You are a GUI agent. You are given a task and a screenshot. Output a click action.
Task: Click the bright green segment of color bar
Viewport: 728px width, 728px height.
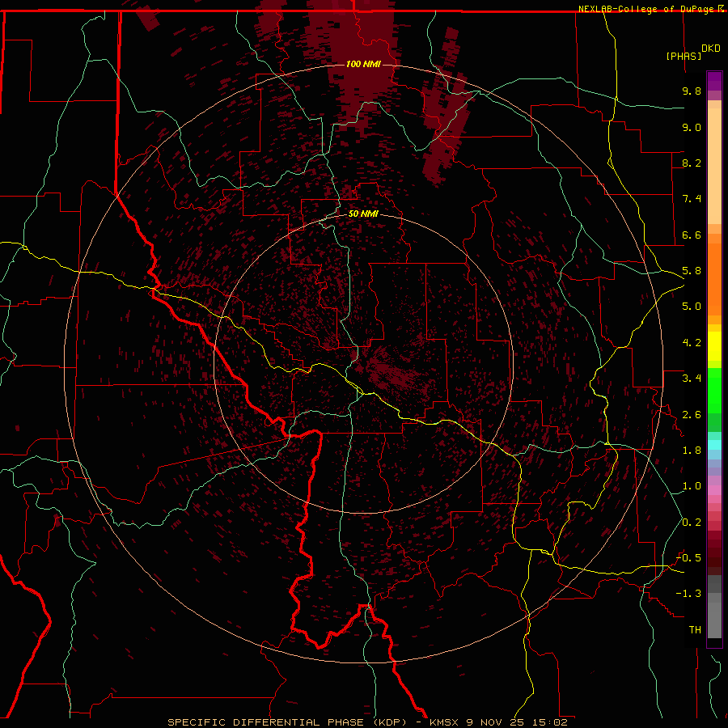point(714,390)
